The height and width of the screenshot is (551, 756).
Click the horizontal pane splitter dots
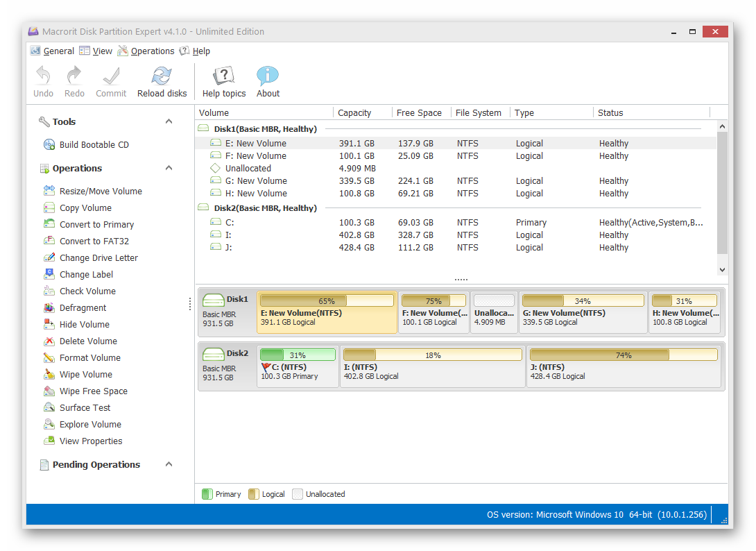(x=461, y=280)
